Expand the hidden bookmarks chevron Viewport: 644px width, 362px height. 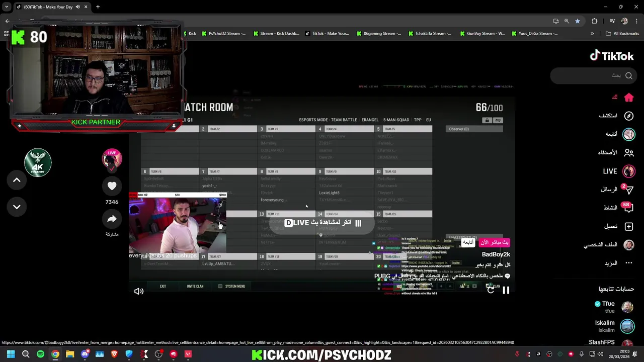(592, 34)
